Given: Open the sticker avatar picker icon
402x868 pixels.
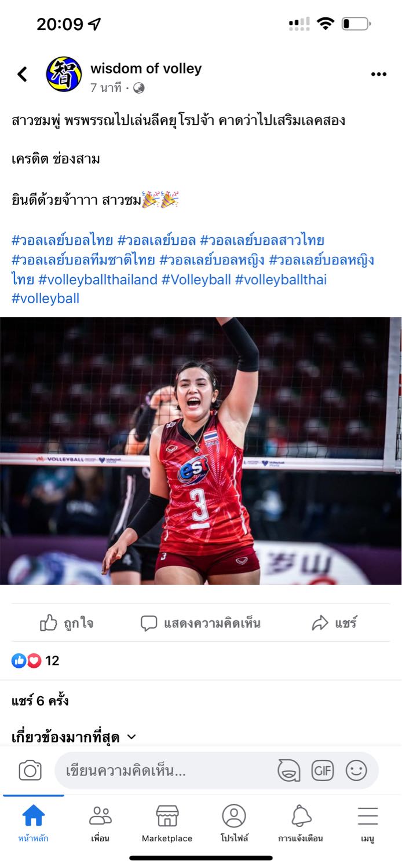Looking at the screenshot, I should 288,771.
